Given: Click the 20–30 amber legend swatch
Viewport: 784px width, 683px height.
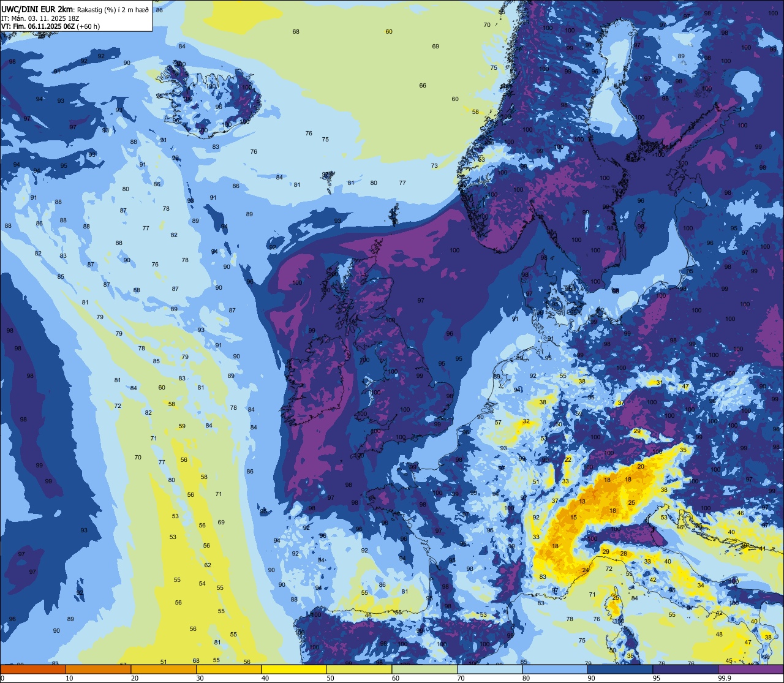Looking at the screenshot, I should [x=164, y=669].
